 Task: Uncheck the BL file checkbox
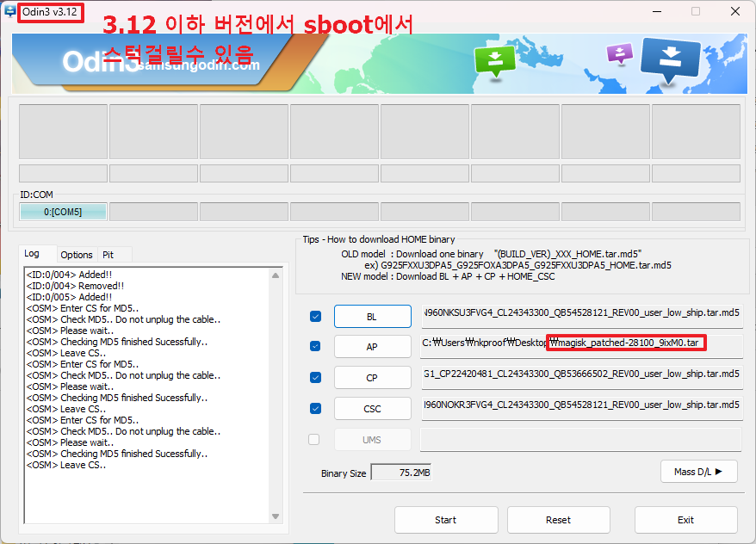(315, 317)
